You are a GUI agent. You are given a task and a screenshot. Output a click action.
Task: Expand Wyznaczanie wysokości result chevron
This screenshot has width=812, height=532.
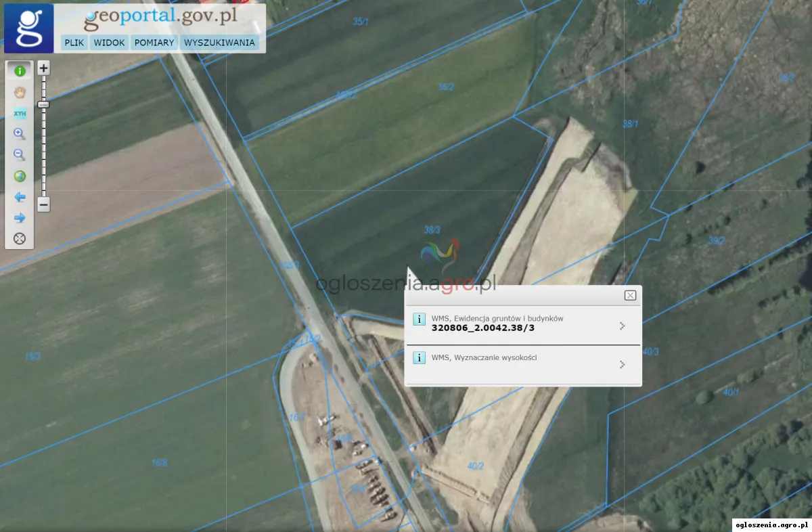click(x=622, y=365)
